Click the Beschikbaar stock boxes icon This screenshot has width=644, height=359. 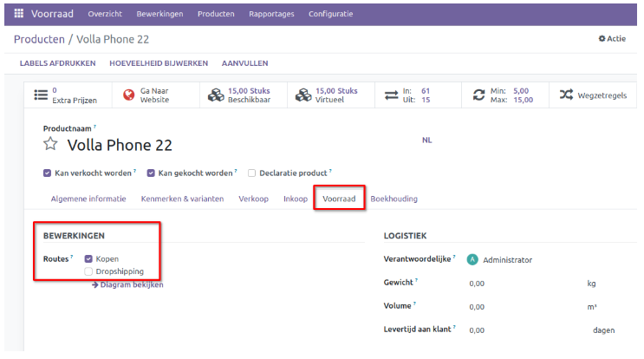pyautogui.click(x=216, y=95)
